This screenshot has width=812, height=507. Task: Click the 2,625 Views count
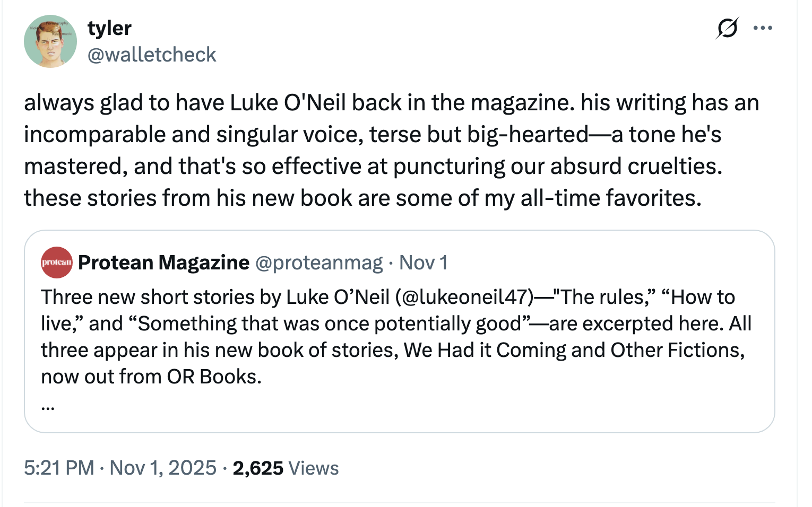point(286,468)
